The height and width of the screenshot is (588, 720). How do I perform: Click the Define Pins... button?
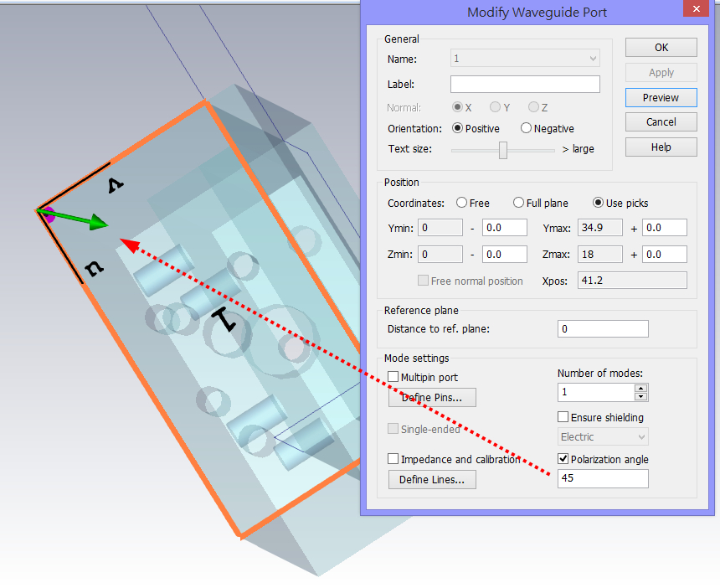pyautogui.click(x=432, y=397)
